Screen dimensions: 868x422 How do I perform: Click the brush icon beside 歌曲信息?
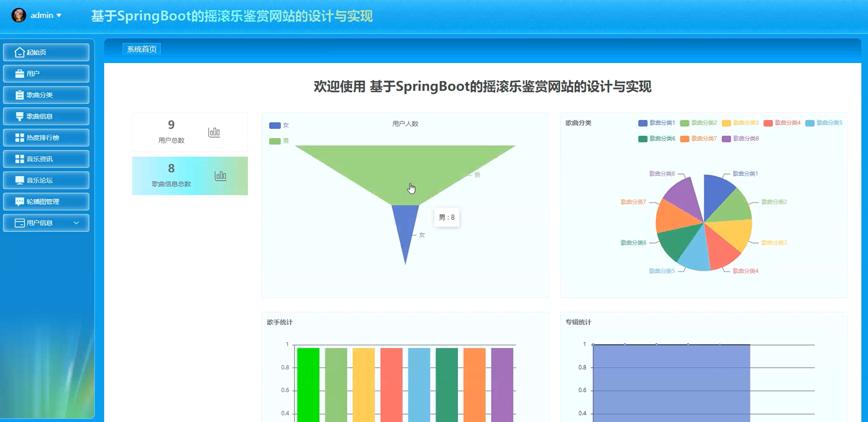20,116
